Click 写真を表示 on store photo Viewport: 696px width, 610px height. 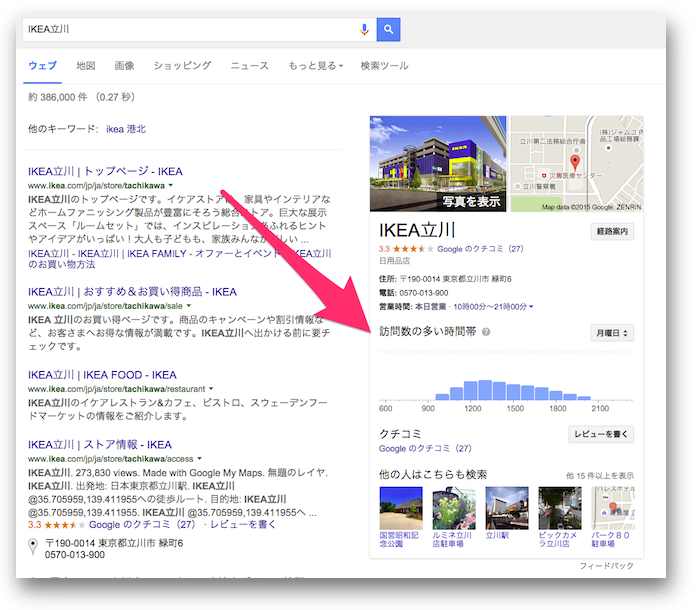pyautogui.click(x=471, y=202)
